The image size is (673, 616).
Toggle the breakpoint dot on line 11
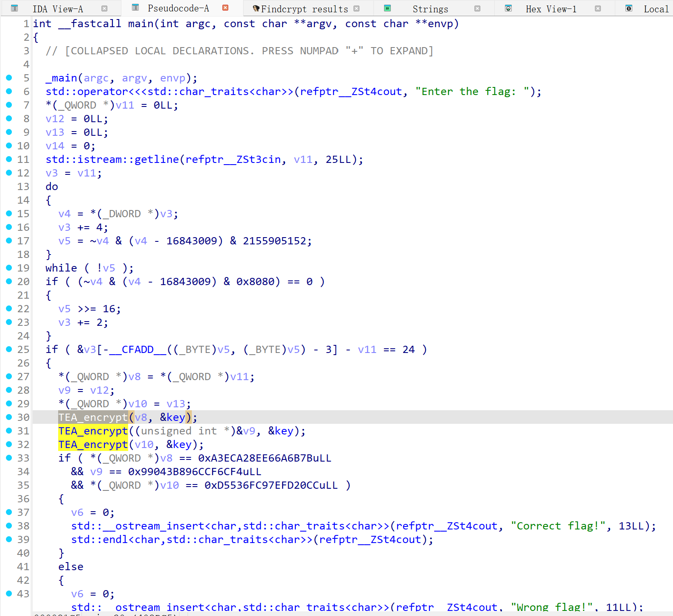9,159
